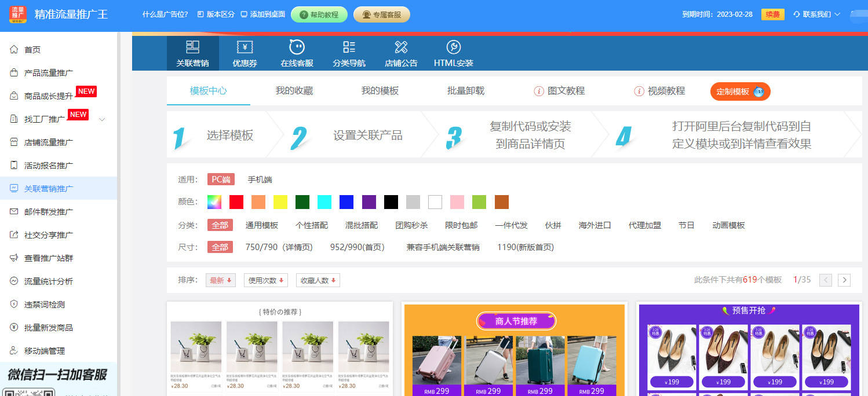Click the 续费 renewal button
The height and width of the screenshot is (396, 868).
pos(772,15)
